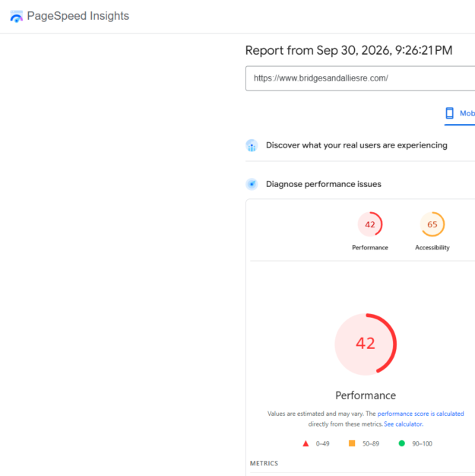This screenshot has width=475, height=476.
Task: Switch to the Mobile tab
Action: click(460, 113)
